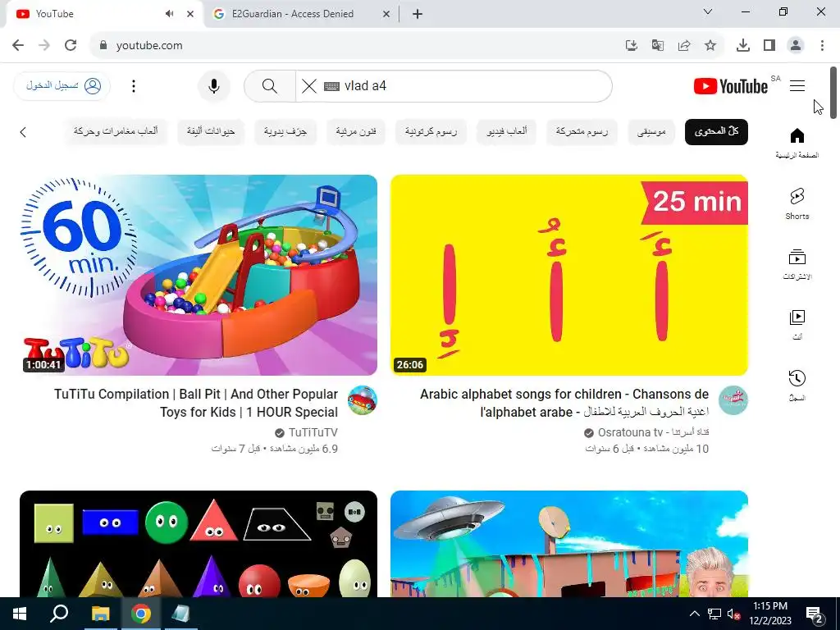The height and width of the screenshot is (630, 840).
Task: Open Subscriptions in the sidebar
Action: 797,264
